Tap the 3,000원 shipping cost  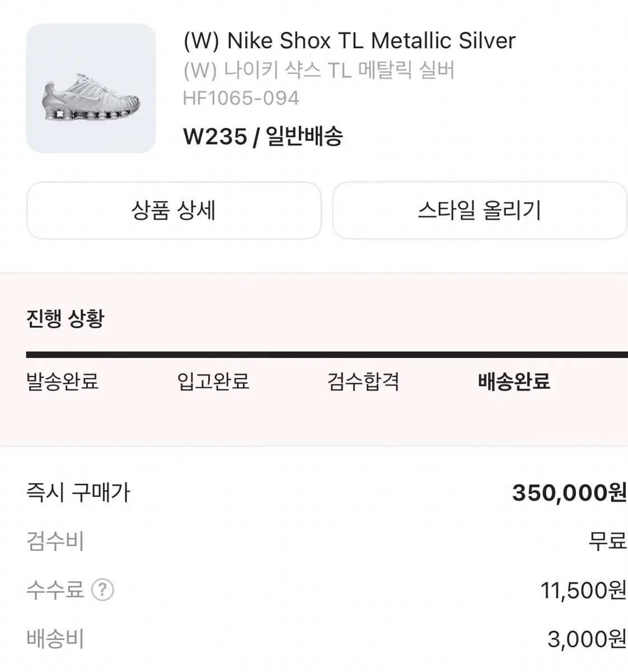coord(587,639)
